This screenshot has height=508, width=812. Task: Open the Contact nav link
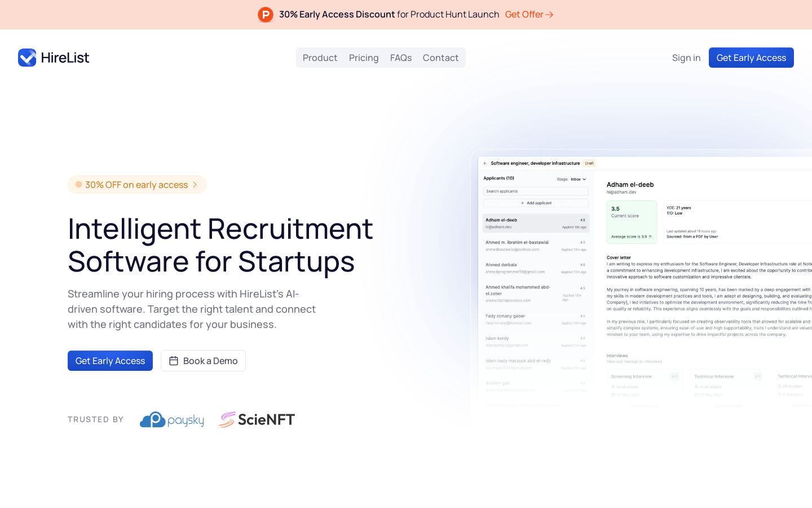(x=440, y=58)
